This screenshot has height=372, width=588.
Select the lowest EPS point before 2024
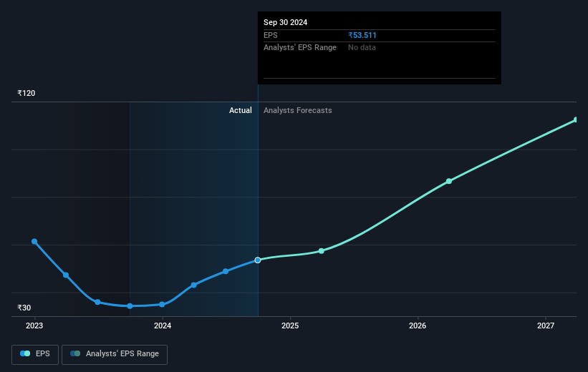(130, 306)
